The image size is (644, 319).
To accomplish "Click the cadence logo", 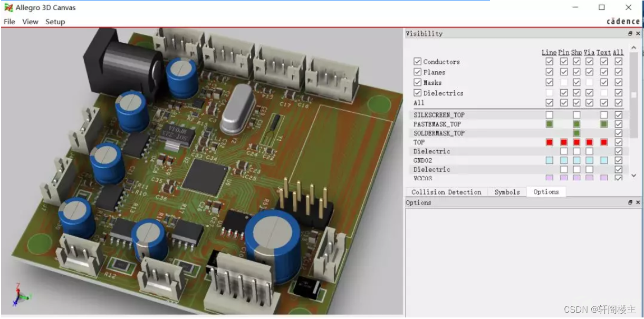I will point(623,21).
